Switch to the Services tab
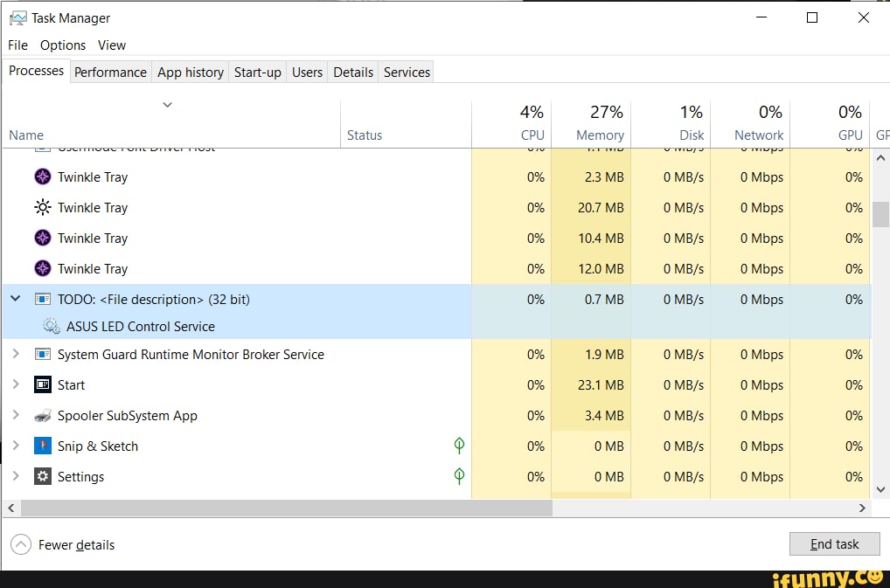 click(406, 72)
